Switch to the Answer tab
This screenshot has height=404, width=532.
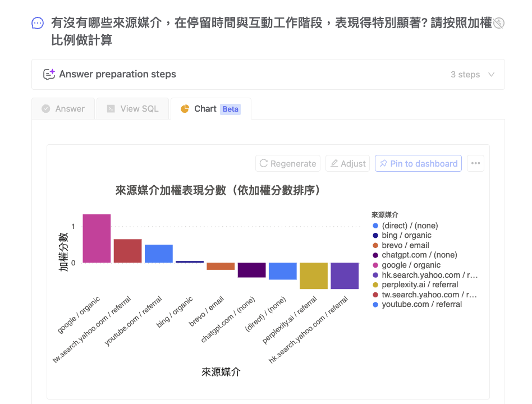(x=63, y=108)
